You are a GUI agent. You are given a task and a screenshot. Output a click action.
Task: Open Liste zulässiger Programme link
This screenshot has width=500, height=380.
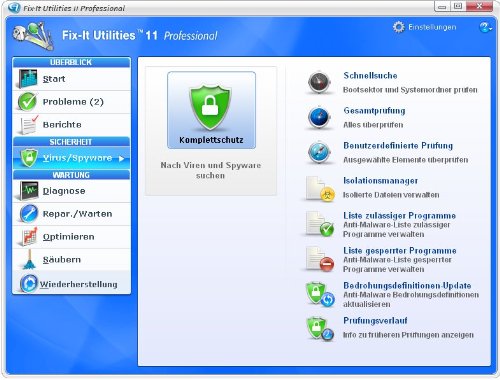pos(399,216)
